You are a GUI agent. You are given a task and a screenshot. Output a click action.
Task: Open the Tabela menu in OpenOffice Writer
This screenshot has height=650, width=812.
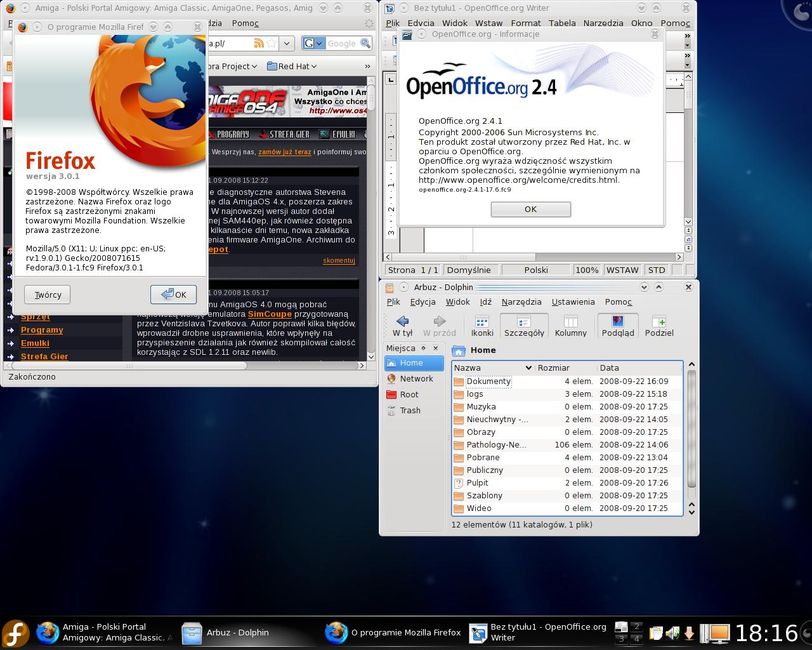pyautogui.click(x=562, y=23)
